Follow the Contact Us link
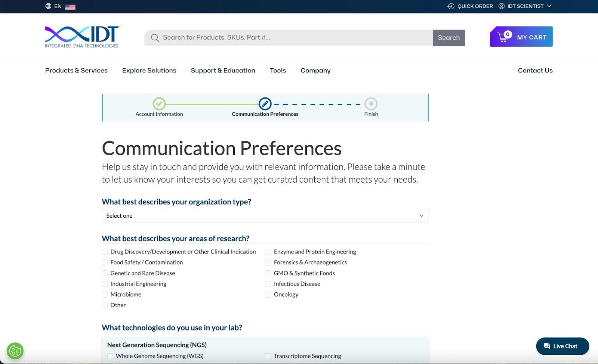598x364 pixels. click(x=535, y=71)
